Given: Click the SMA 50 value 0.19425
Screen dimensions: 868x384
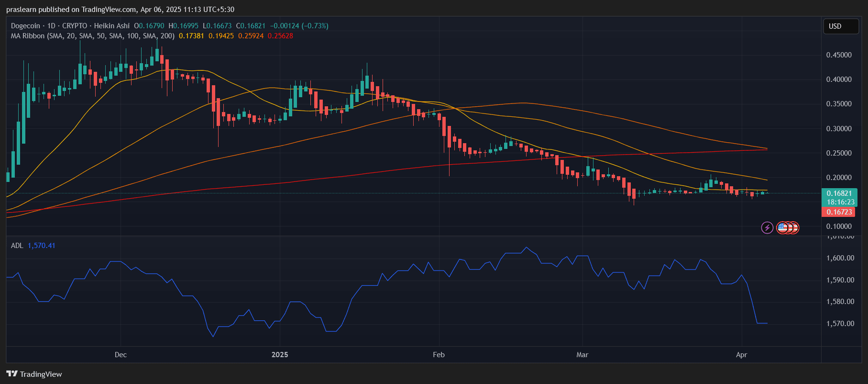Looking at the screenshot, I should click(x=221, y=36).
